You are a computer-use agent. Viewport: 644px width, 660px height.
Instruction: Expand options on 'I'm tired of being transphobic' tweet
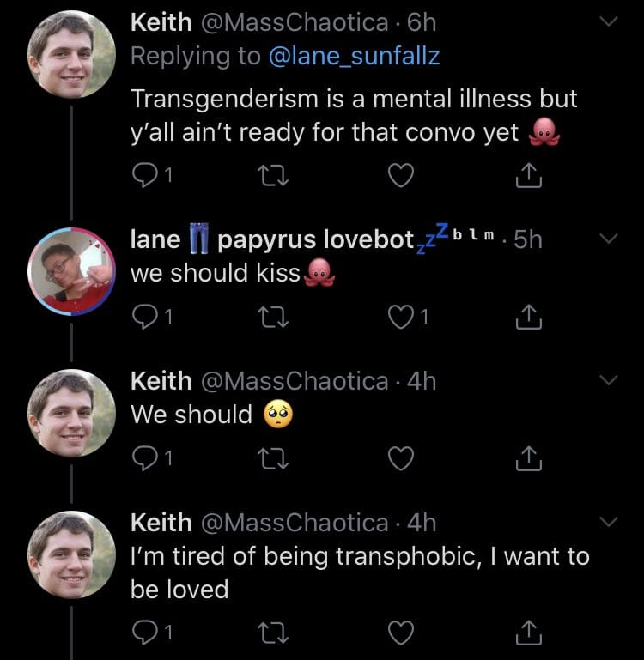click(x=608, y=522)
